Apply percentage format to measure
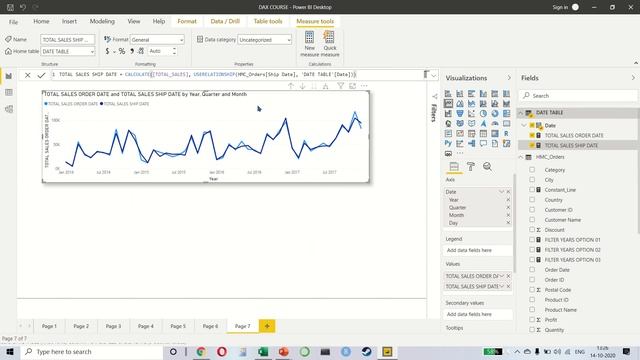The width and height of the screenshot is (640, 360). point(122,51)
